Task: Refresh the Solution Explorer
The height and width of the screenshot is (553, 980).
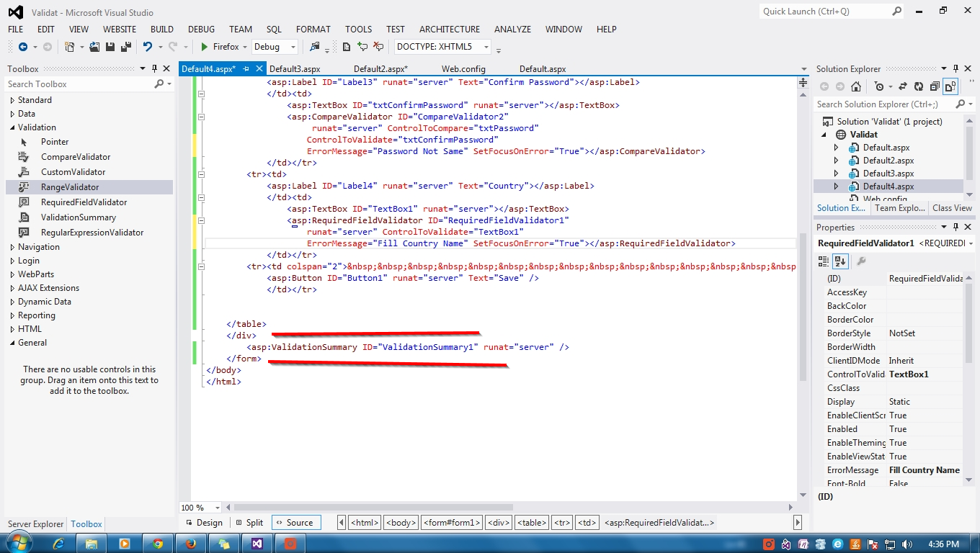Action: click(x=919, y=86)
